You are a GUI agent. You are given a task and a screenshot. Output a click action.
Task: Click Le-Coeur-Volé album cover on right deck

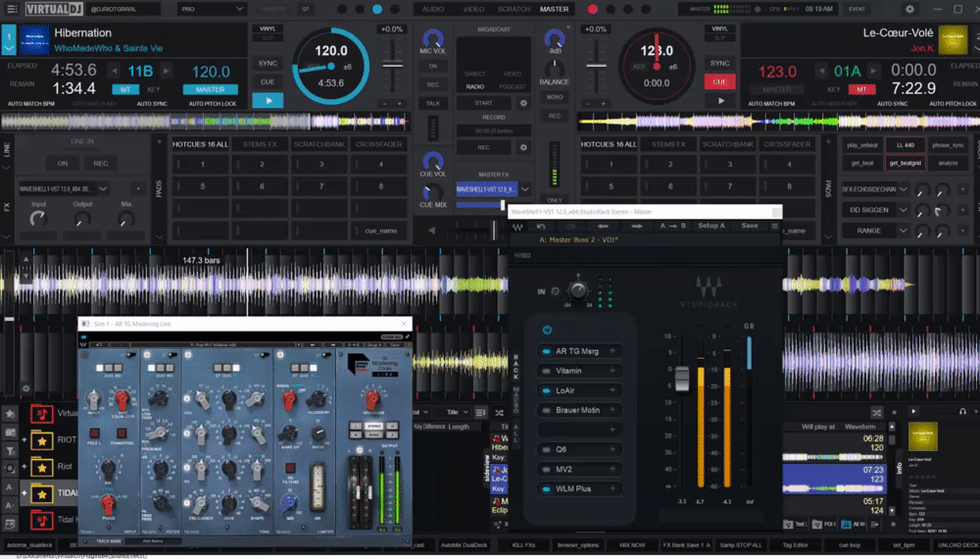point(953,39)
